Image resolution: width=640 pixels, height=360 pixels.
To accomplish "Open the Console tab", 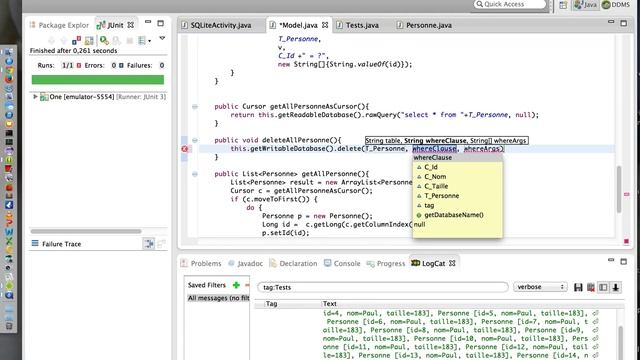I will pos(342,264).
